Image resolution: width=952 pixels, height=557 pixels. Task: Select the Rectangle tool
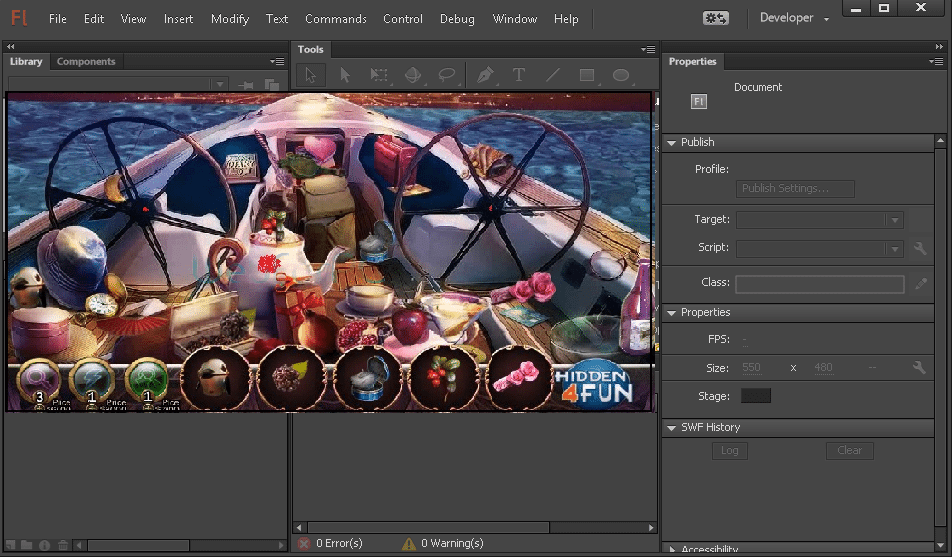(586, 75)
